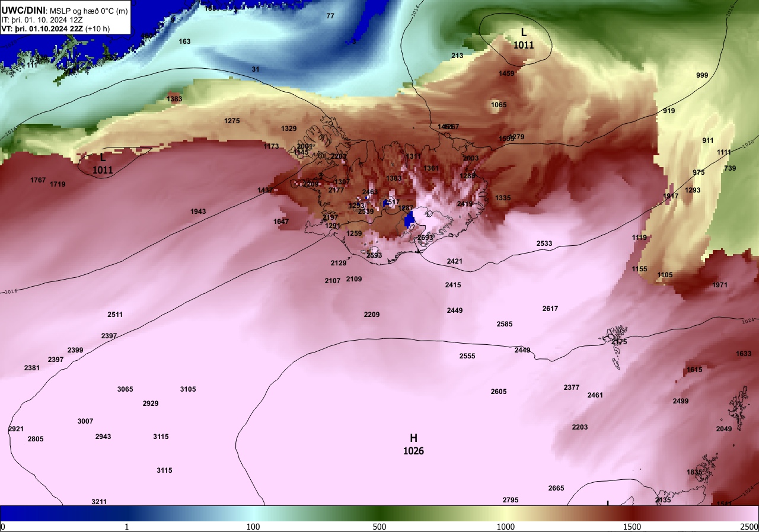Click the height value 2499
Screen dimensions: 759x532
coord(681,401)
